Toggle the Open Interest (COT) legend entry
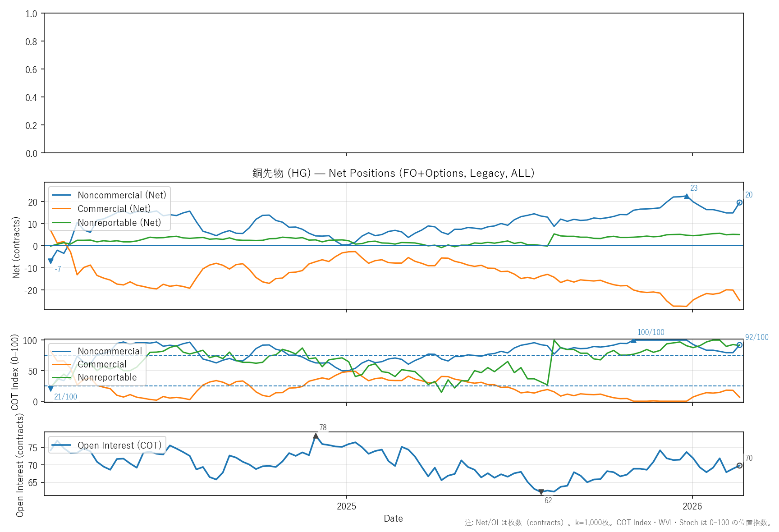 [x=119, y=445]
